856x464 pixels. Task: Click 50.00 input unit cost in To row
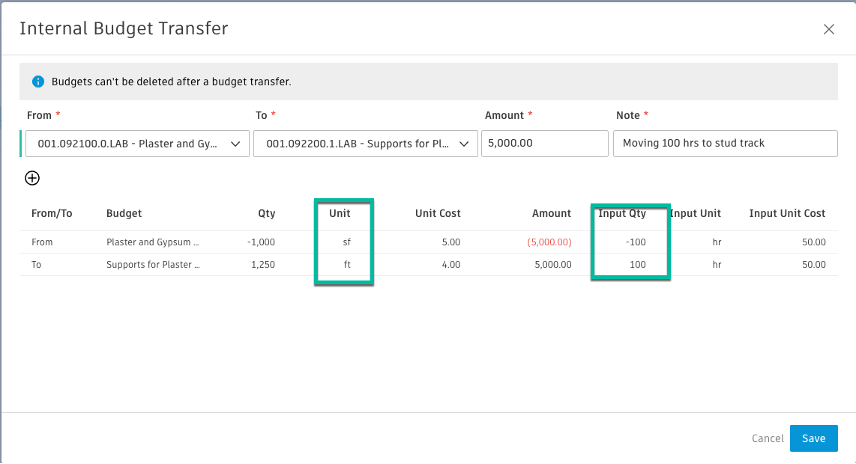813,265
